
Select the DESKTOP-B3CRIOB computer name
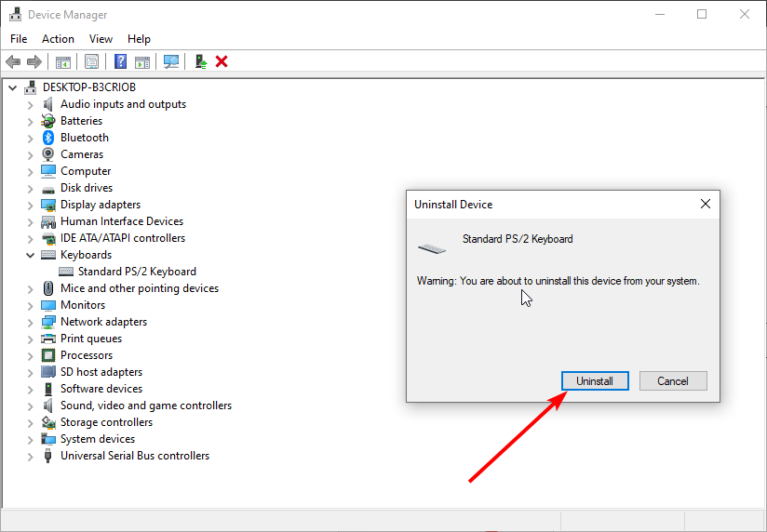pyautogui.click(x=89, y=87)
